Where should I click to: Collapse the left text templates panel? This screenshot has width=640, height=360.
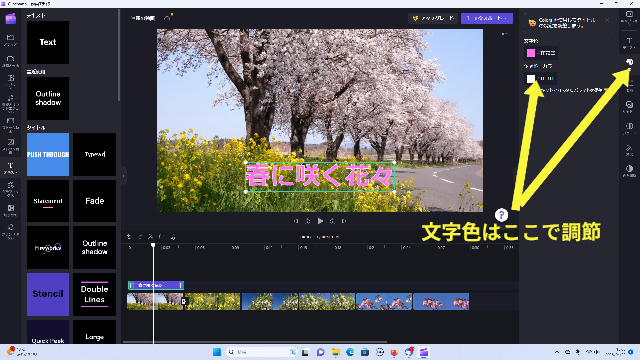(x=124, y=176)
